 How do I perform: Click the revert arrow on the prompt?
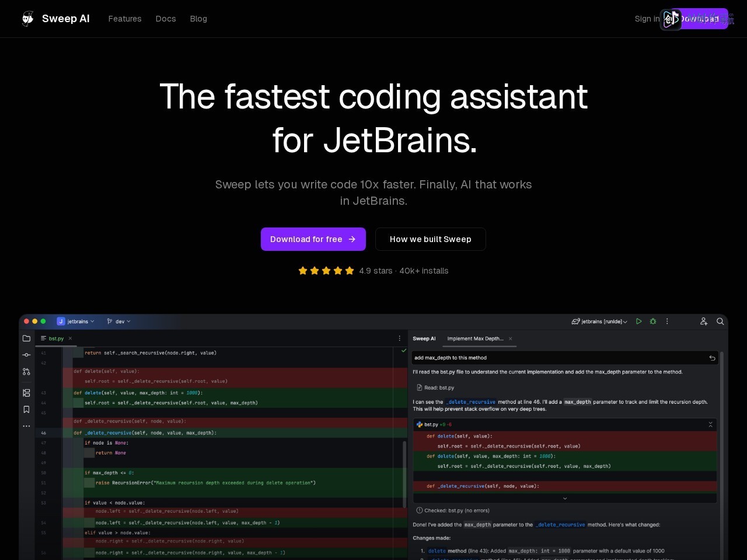coord(712,358)
